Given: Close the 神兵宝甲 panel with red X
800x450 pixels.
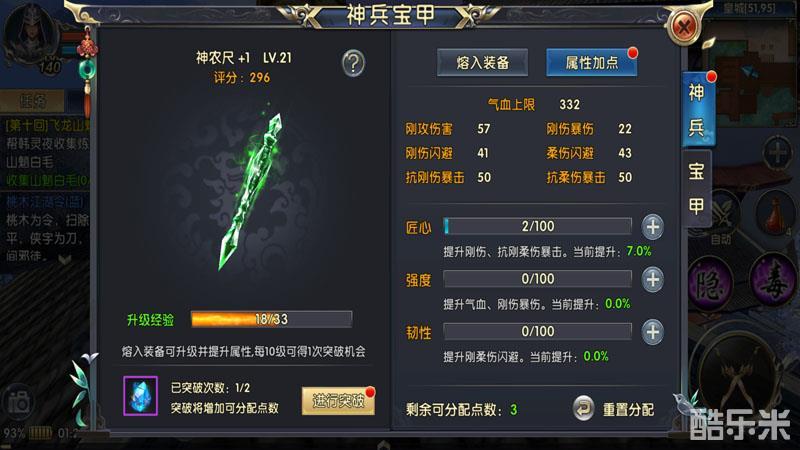Looking at the screenshot, I should 684,26.
